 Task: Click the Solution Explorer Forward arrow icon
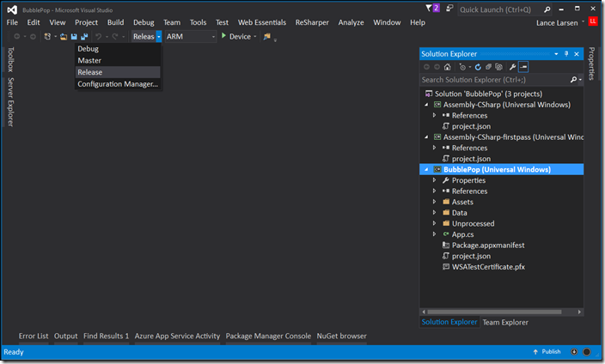click(x=437, y=67)
